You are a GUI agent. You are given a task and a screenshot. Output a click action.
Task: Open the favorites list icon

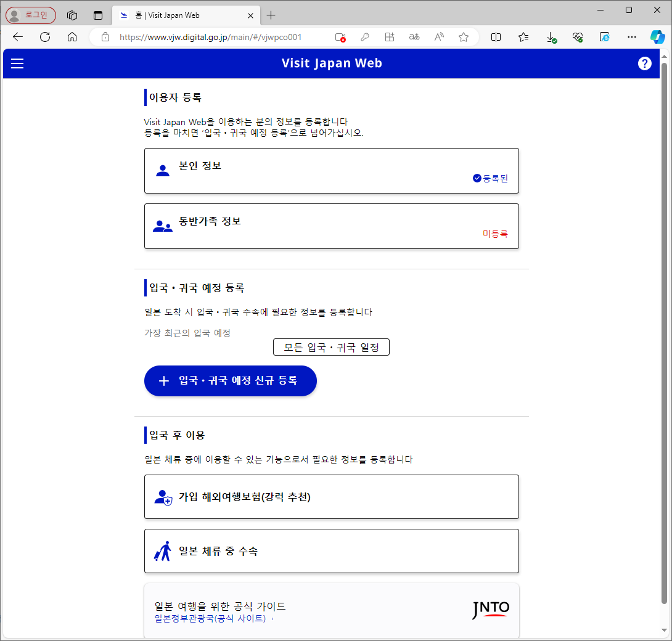(x=523, y=37)
